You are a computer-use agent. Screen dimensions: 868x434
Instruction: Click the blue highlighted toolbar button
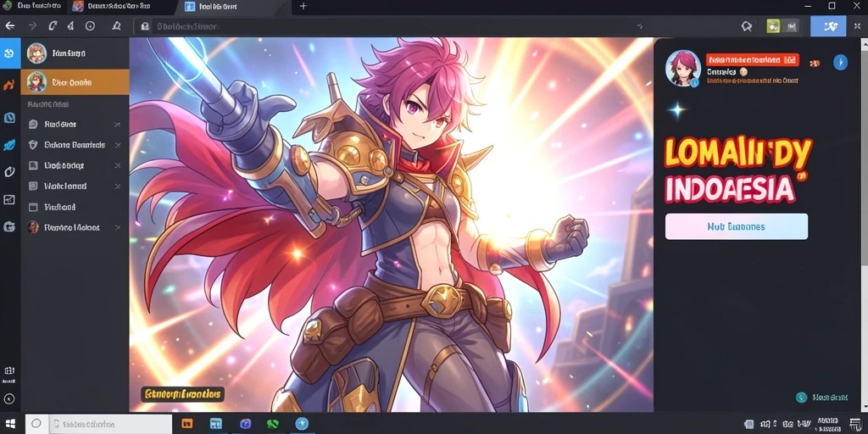coord(828,26)
